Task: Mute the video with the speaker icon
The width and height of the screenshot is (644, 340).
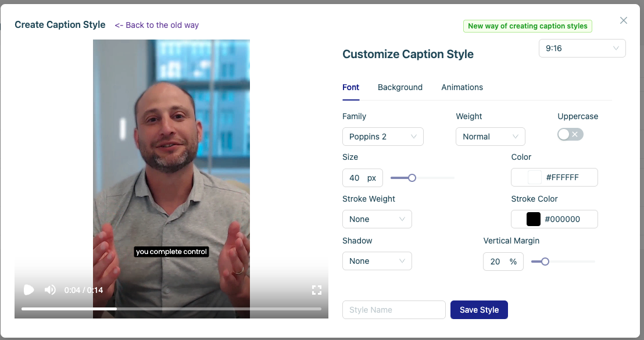Action: pyautogui.click(x=50, y=290)
